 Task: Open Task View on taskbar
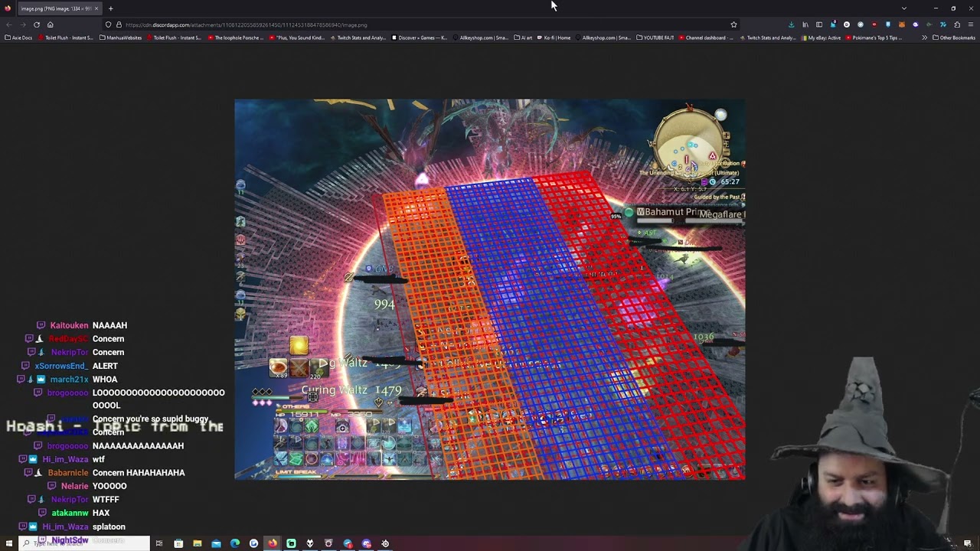[159, 543]
